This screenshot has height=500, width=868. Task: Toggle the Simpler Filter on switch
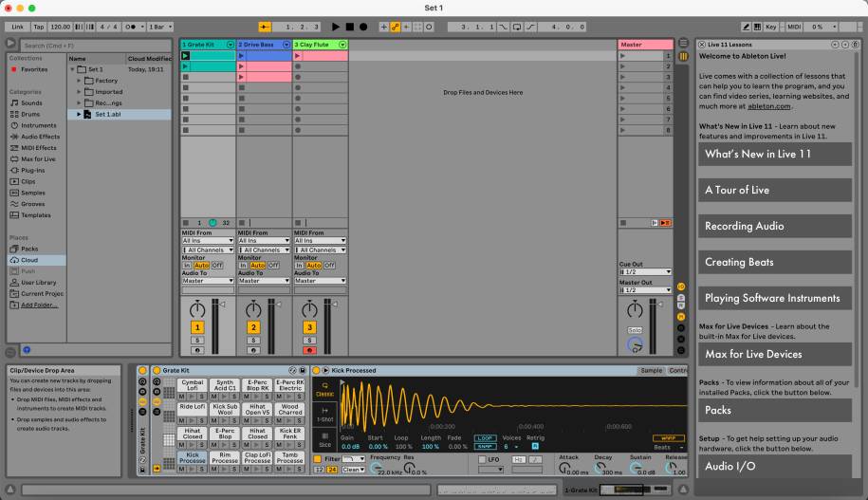[x=317, y=459]
